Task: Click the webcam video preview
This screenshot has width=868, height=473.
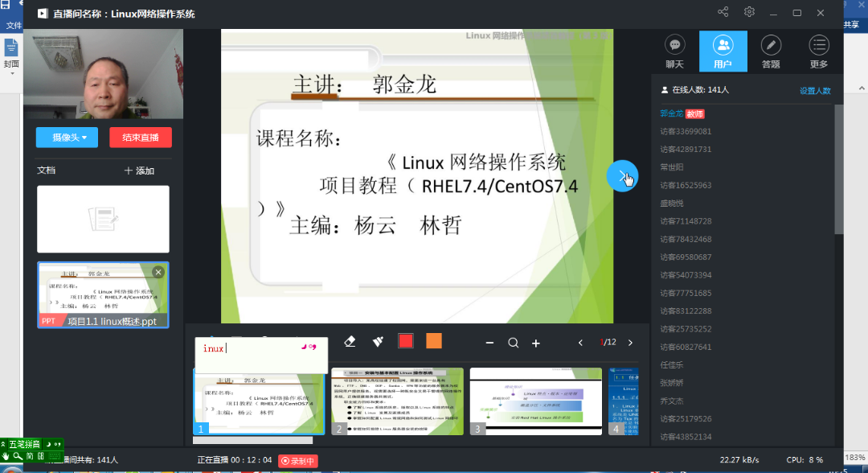Action: pyautogui.click(x=103, y=74)
